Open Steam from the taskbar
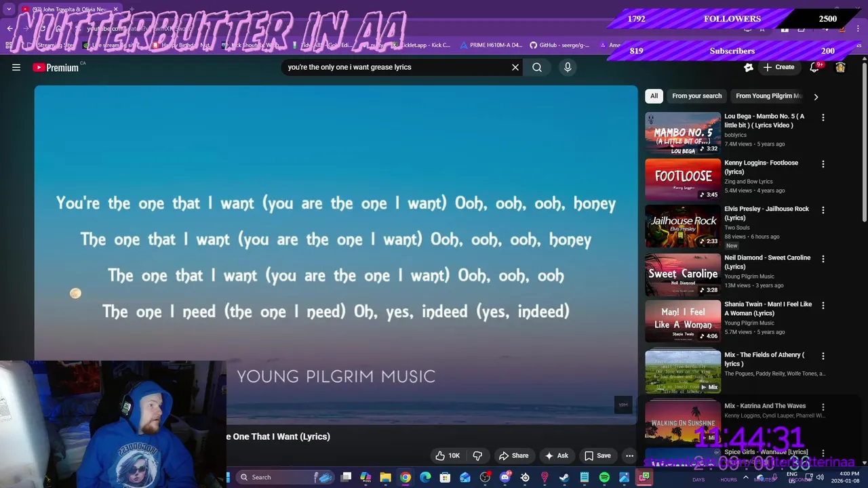 click(564, 477)
